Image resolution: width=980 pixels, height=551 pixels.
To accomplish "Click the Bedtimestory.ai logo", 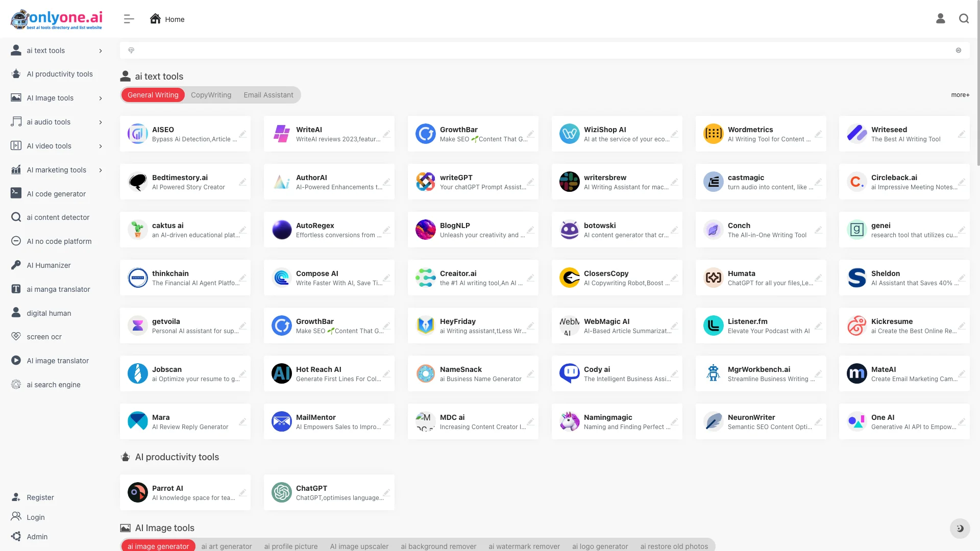I will point(138,182).
